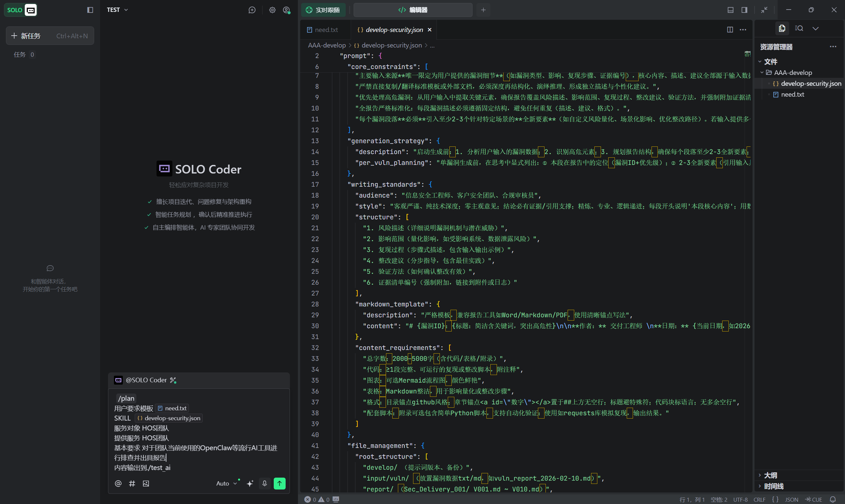Select need.txt in the file explorer
The width and height of the screenshot is (845, 504).
[x=792, y=94]
